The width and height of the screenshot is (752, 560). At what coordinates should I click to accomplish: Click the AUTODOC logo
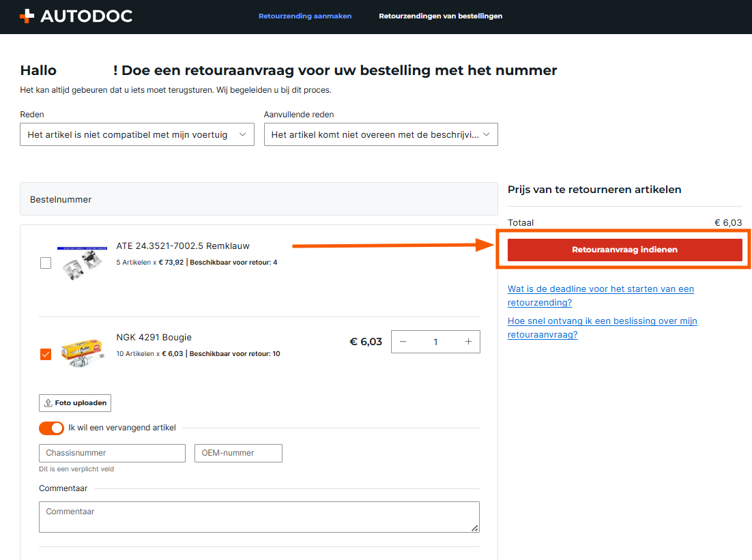tap(76, 16)
